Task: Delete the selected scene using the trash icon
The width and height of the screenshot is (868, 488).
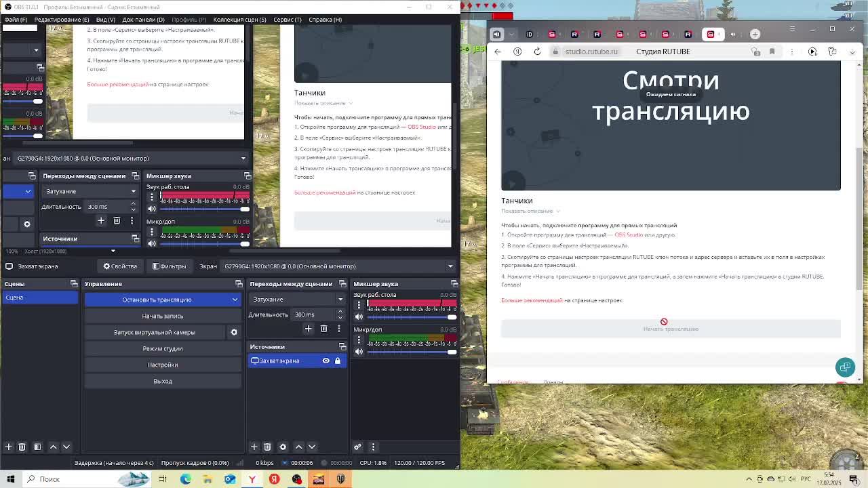Action: [x=22, y=447]
